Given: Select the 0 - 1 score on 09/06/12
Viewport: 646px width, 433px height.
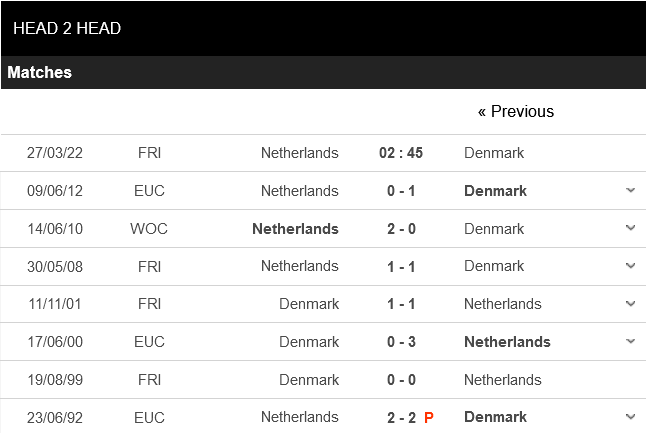Looking at the screenshot, I should 401,191.
